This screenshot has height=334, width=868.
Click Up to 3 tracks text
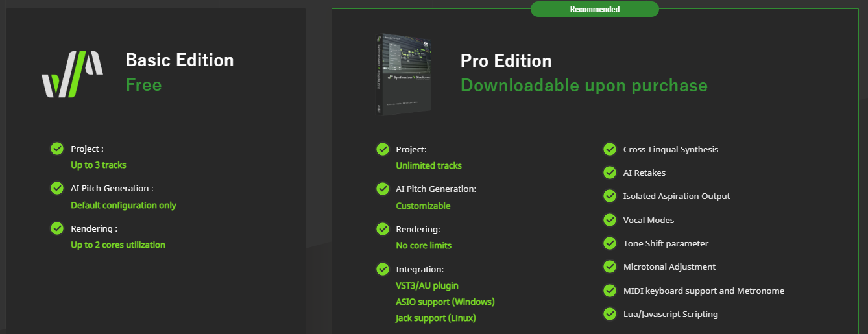pos(98,165)
